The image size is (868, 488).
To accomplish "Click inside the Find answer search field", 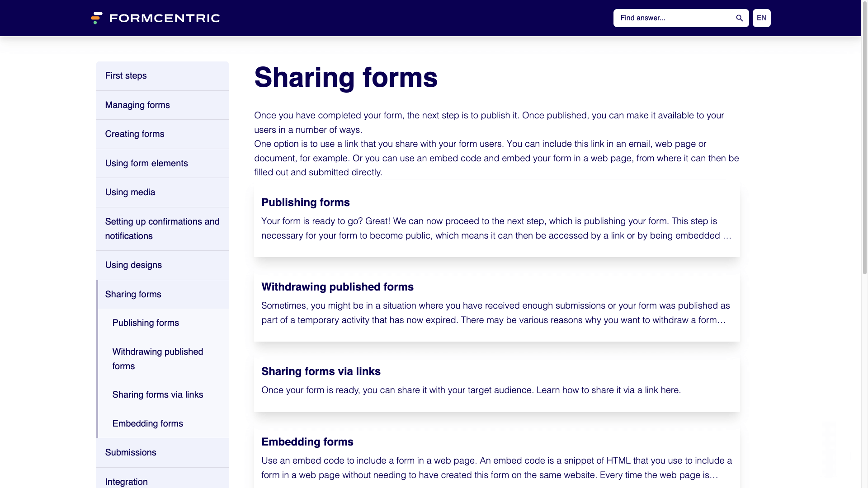I will 669,18.
